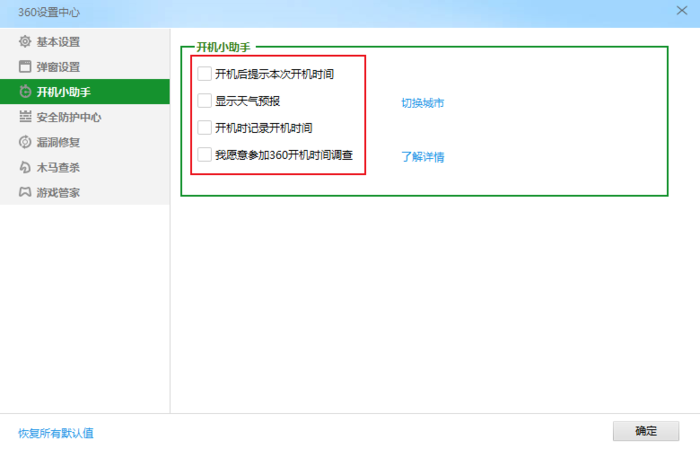
Task: Click the window icon beside 弹窗设置
Action: pyautogui.click(x=25, y=67)
